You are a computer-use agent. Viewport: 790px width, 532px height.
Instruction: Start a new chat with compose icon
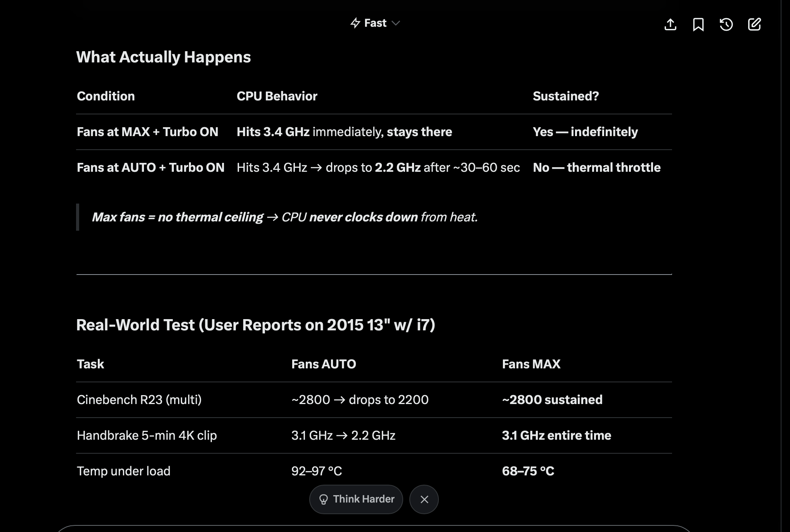(x=754, y=24)
